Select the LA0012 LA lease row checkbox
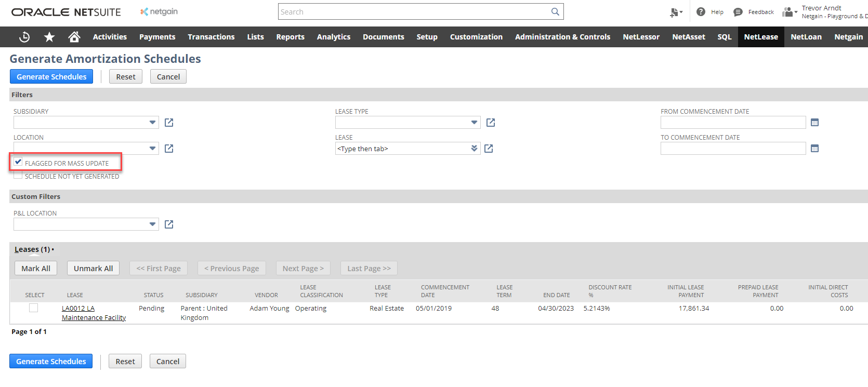This screenshot has width=868, height=387. [34, 308]
